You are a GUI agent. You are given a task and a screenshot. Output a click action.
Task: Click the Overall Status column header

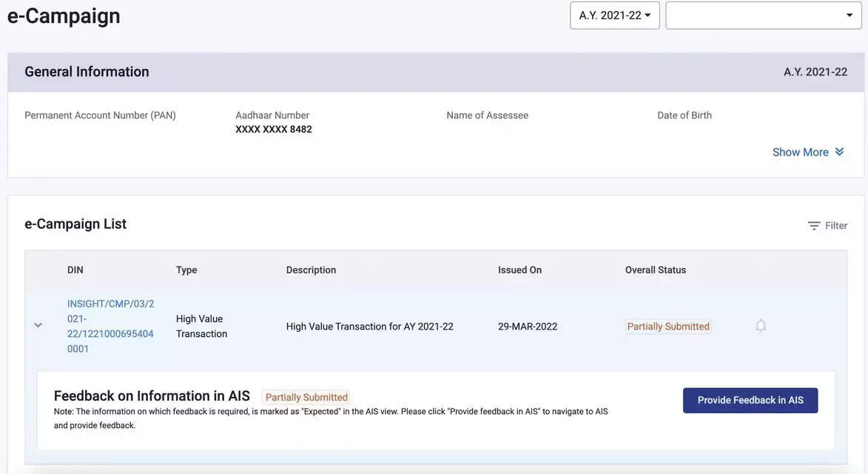(x=655, y=270)
